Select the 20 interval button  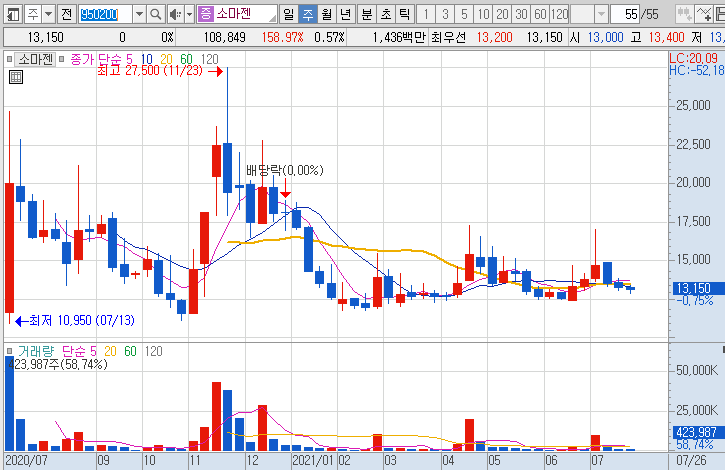coord(502,14)
